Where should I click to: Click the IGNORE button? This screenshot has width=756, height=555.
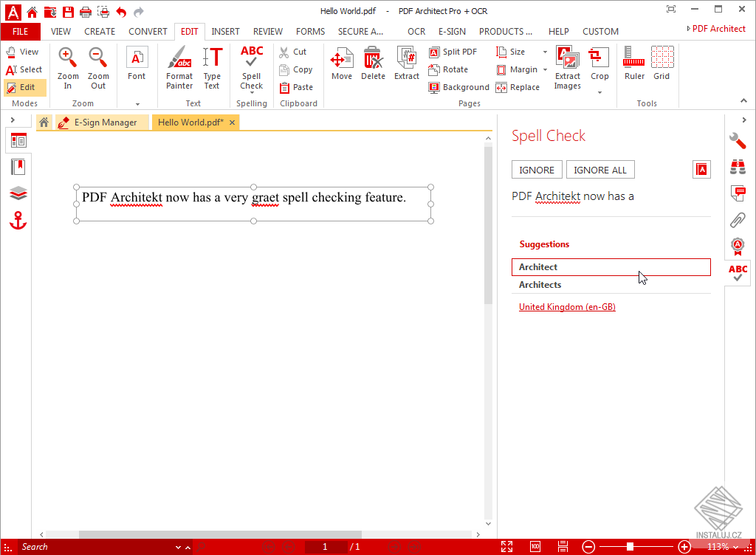[537, 170]
